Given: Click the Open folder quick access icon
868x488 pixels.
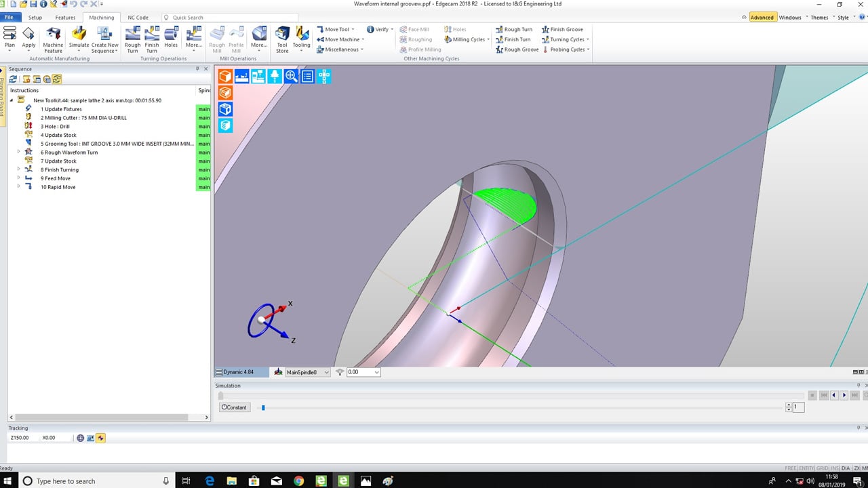Looking at the screenshot, I should pyautogui.click(x=24, y=4).
